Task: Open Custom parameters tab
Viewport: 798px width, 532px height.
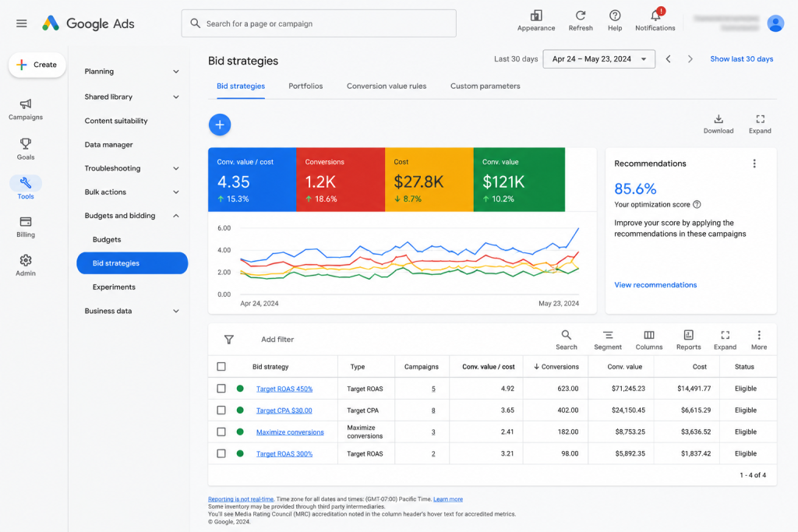Action: (485, 86)
